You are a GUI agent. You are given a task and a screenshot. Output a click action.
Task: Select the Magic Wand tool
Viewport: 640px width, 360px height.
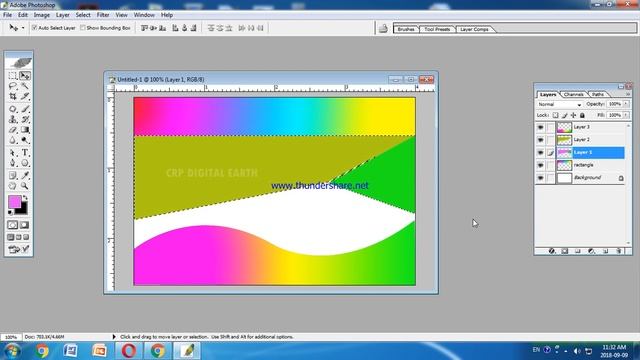pyautogui.click(x=25, y=86)
